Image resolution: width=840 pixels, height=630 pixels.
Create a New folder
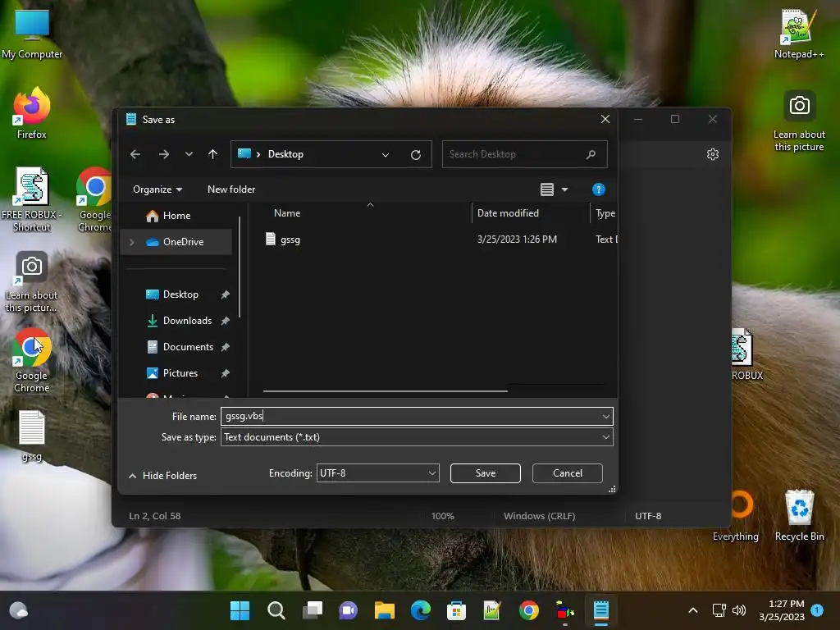point(231,189)
